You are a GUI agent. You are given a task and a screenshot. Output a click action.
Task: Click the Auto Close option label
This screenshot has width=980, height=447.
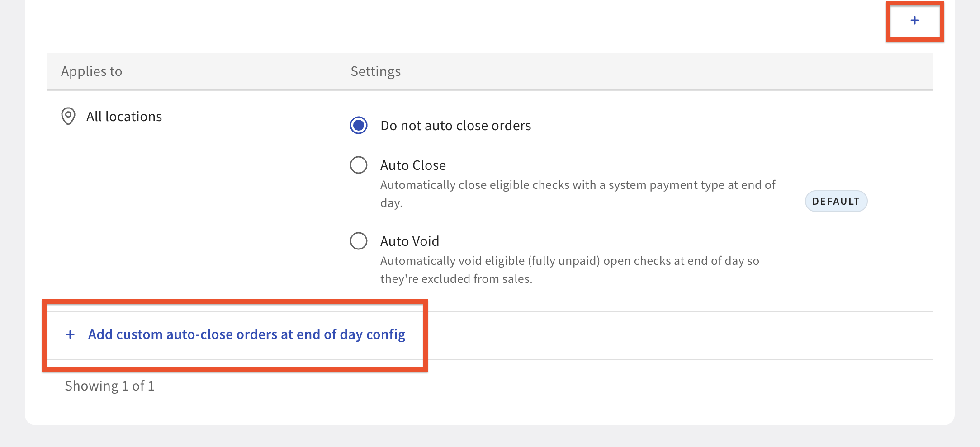click(413, 165)
